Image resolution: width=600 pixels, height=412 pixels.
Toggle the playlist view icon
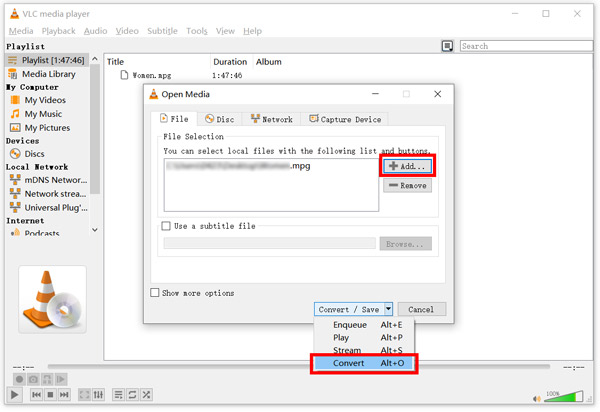(x=119, y=394)
